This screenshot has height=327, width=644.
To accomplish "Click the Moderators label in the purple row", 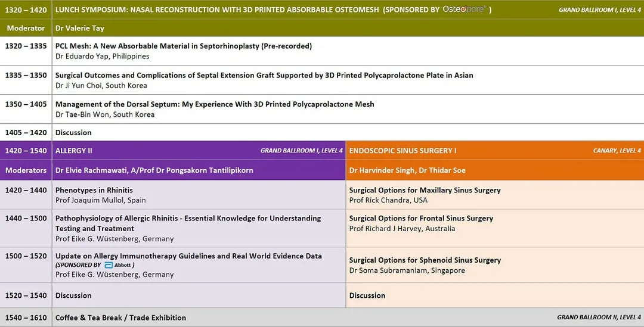I will click(x=26, y=170).
